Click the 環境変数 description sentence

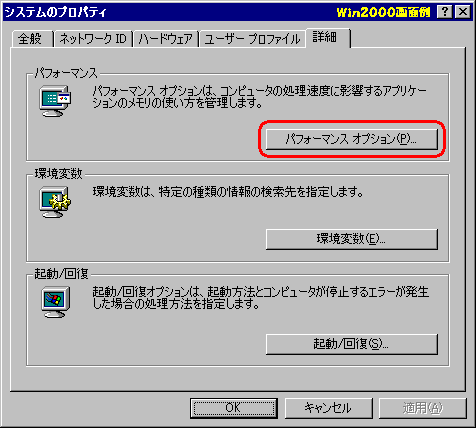click(228, 192)
